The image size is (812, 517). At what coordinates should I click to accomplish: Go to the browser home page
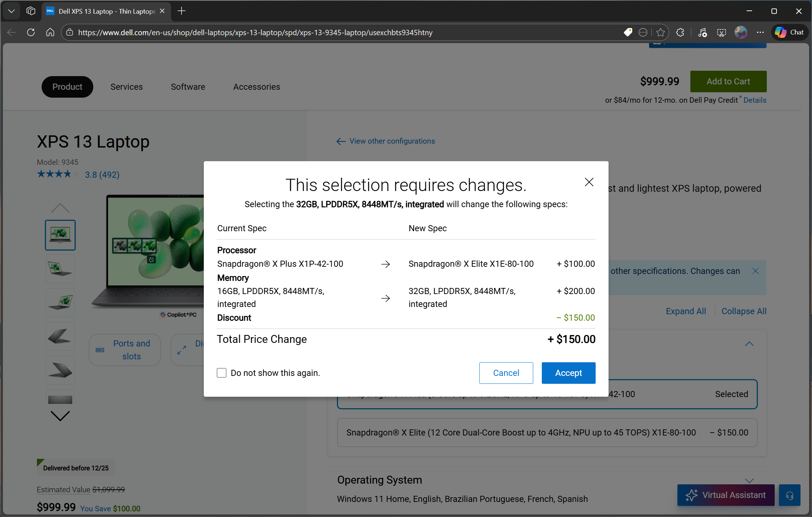point(50,32)
